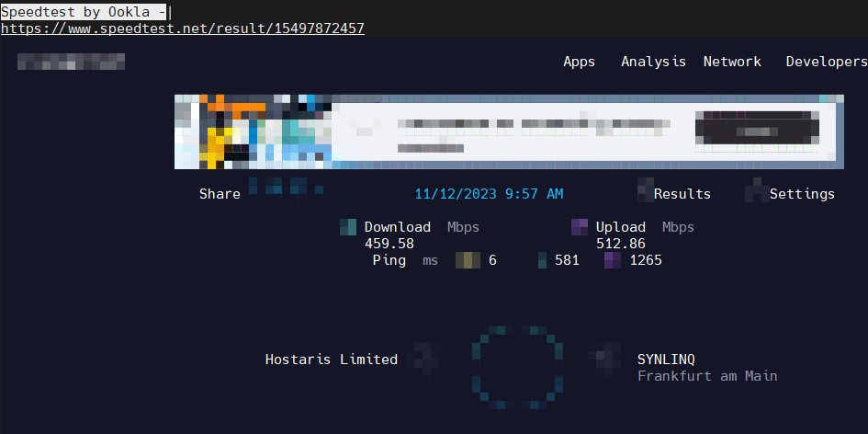
Task: Click the Share label
Action: [220, 194]
